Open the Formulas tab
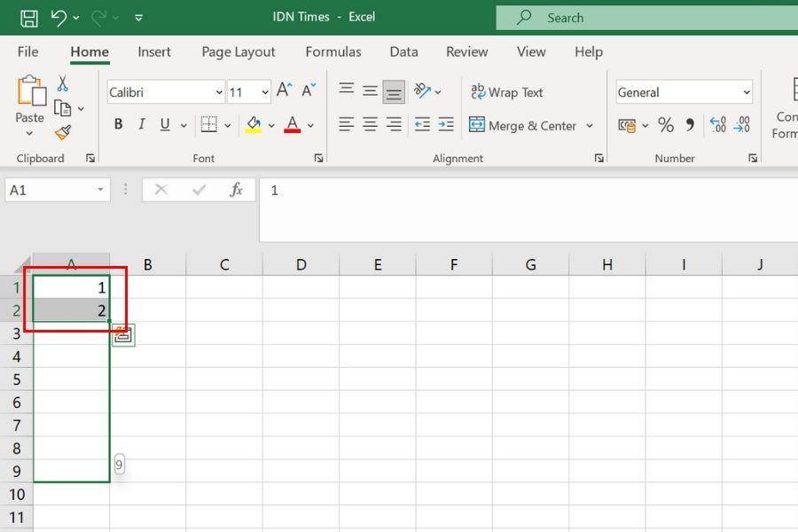Viewport: 798px width, 532px height. pos(333,52)
